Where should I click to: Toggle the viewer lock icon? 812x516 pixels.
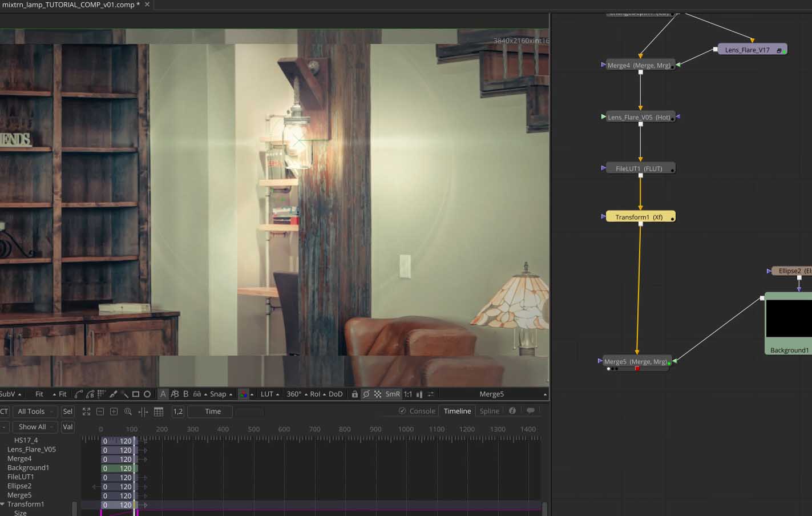(x=354, y=394)
